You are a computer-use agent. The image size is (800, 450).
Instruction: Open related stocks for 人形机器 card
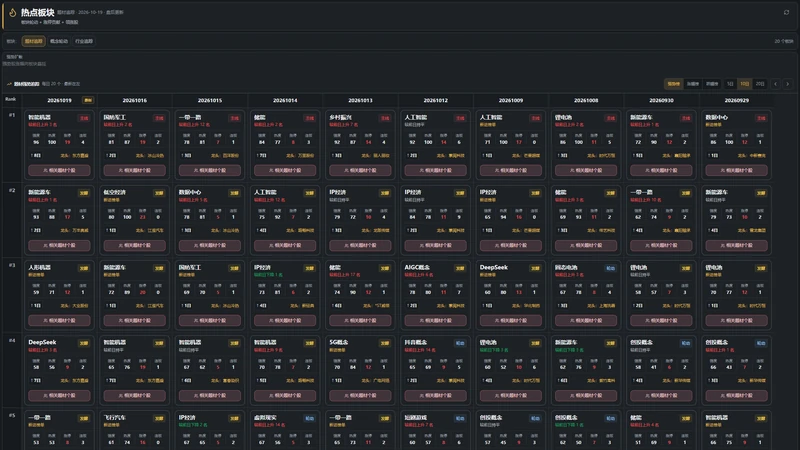(x=59, y=320)
